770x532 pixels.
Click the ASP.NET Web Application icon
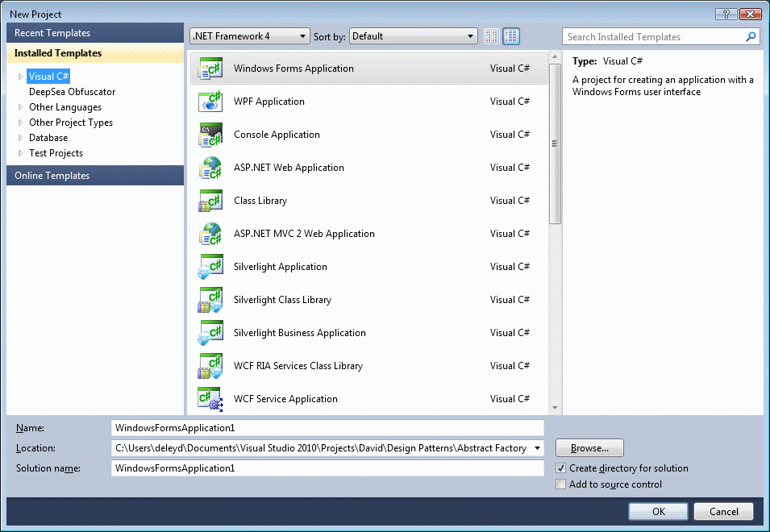click(x=210, y=167)
